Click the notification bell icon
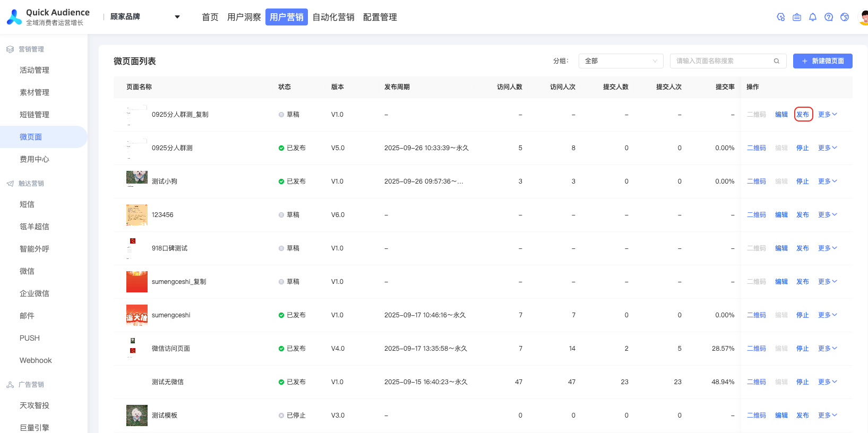Image resolution: width=868 pixels, height=433 pixels. coord(812,17)
